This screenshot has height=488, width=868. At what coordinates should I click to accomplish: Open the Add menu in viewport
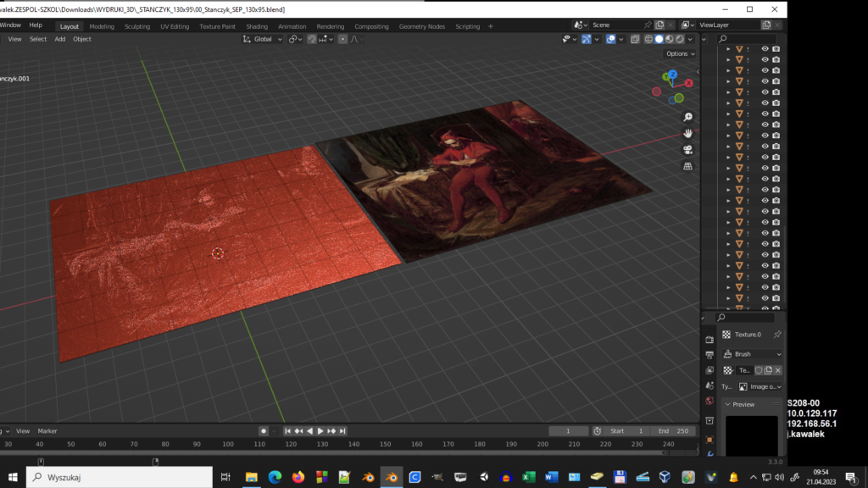tap(60, 39)
